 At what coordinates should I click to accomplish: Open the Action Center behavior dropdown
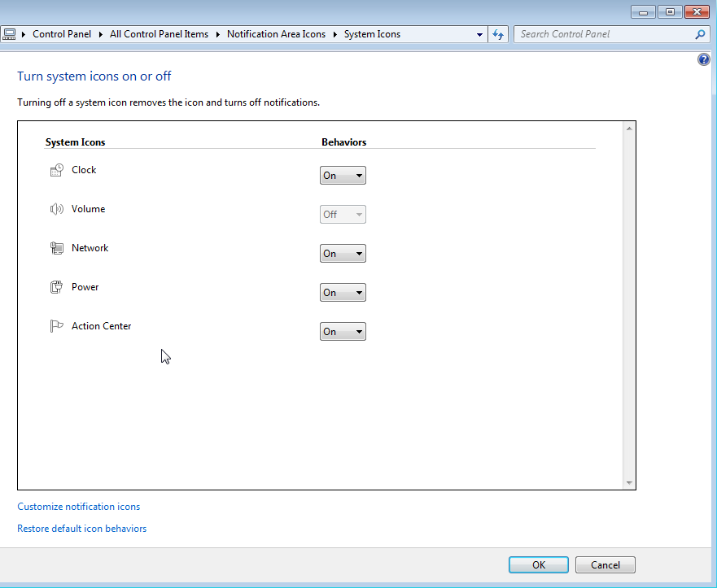[343, 331]
